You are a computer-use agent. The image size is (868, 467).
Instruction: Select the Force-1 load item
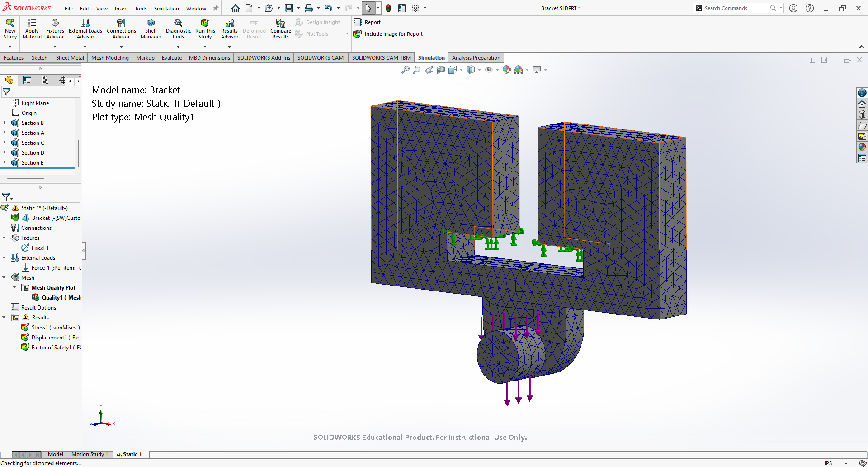(51, 267)
